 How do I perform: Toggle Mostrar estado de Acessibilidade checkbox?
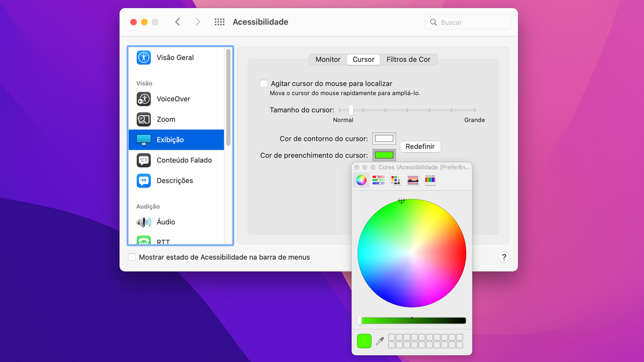(132, 257)
